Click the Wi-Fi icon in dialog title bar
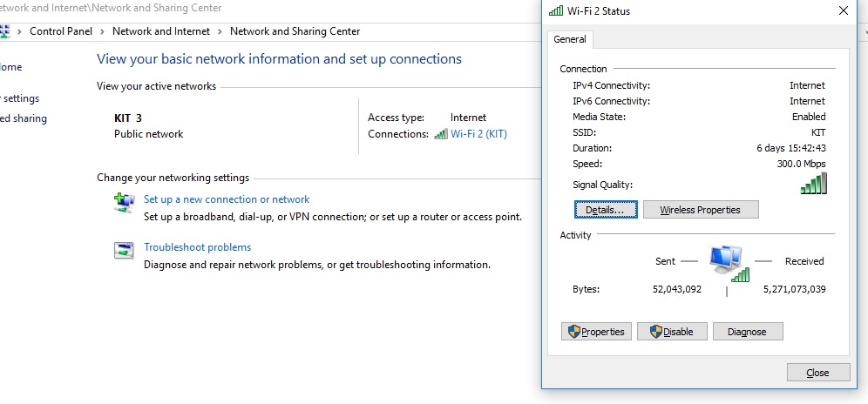Image resolution: width=868 pixels, height=404 pixels. tap(556, 11)
